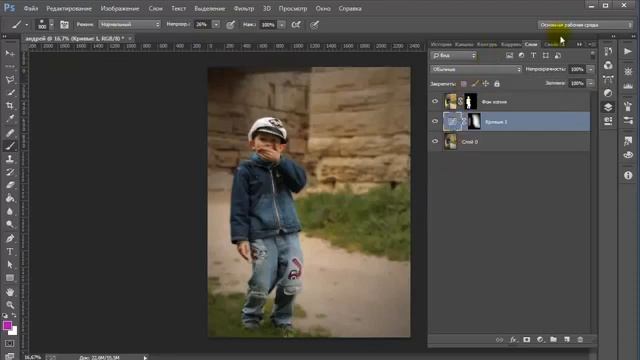Open layer opacity slider arrow

coord(591,69)
